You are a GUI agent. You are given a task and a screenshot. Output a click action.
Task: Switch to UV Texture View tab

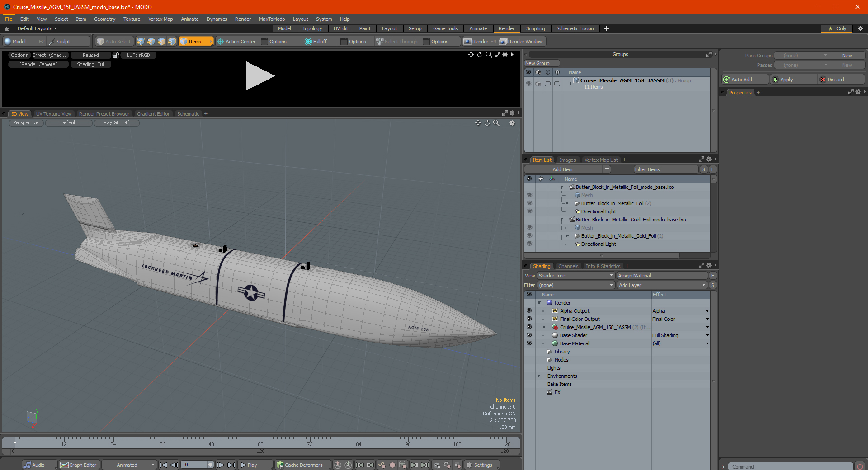(54, 114)
